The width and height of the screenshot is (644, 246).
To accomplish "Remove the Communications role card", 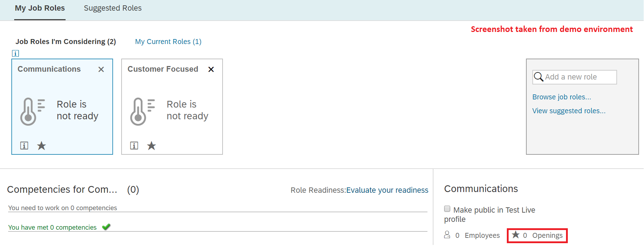I will point(101,70).
